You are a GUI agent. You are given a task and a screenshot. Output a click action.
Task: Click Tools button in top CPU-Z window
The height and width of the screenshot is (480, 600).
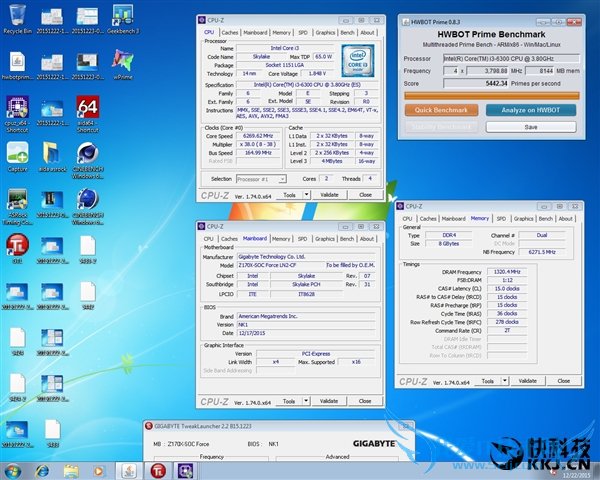pos(289,195)
